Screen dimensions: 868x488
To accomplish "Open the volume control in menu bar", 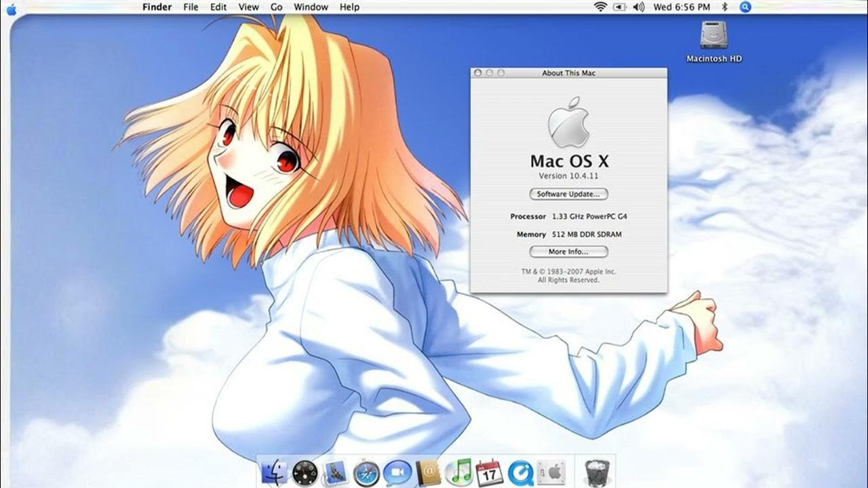I will point(638,7).
